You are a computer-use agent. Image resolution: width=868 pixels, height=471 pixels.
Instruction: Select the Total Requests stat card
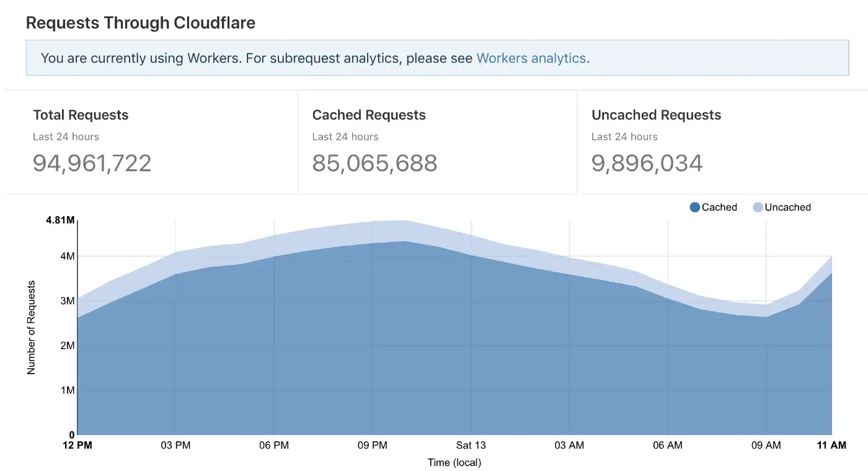(x=149, y=141)
